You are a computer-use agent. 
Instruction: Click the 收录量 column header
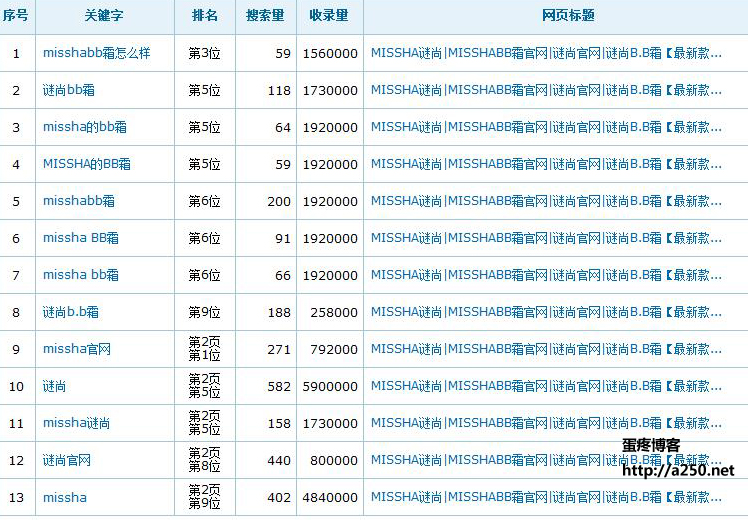tap(329, 15)
